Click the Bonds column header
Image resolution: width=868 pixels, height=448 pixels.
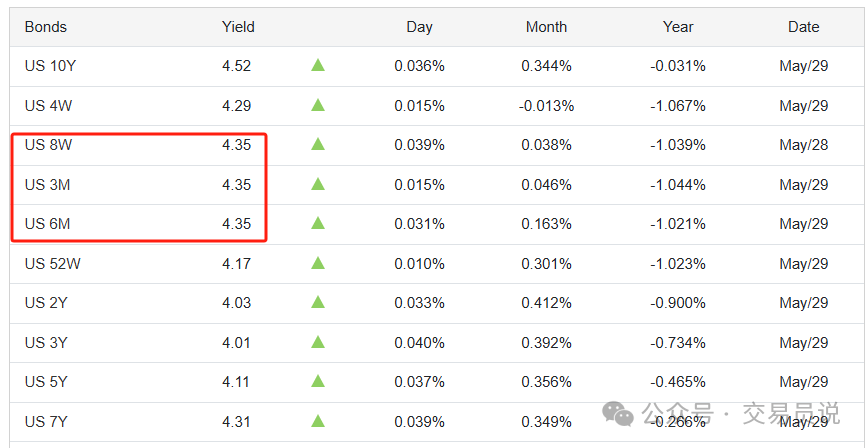point(45,27)
